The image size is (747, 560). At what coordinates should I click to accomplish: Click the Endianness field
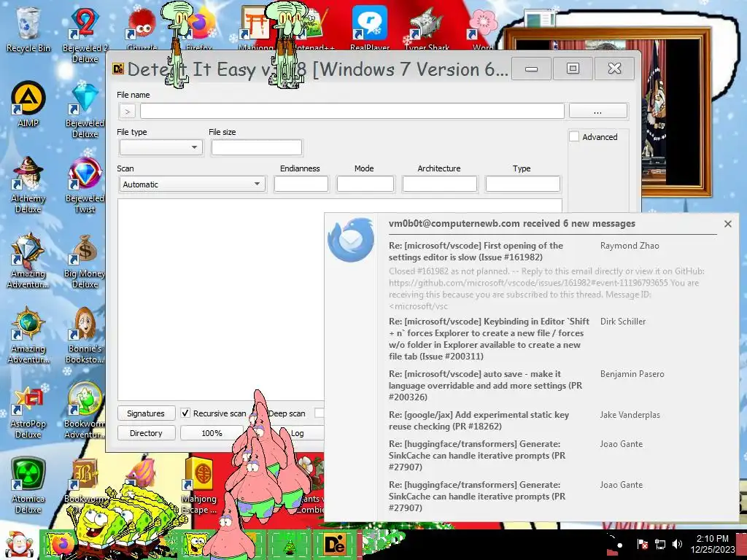point(301,184)
